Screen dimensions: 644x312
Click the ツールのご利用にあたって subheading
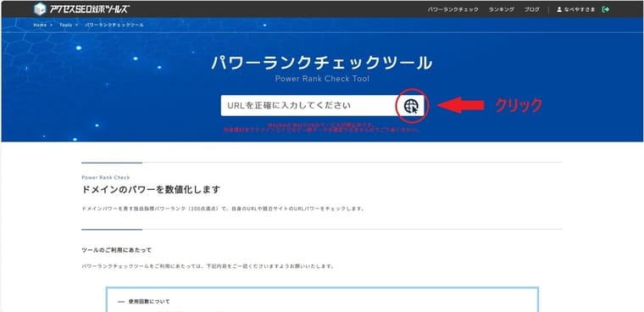(x=117, y=250)
